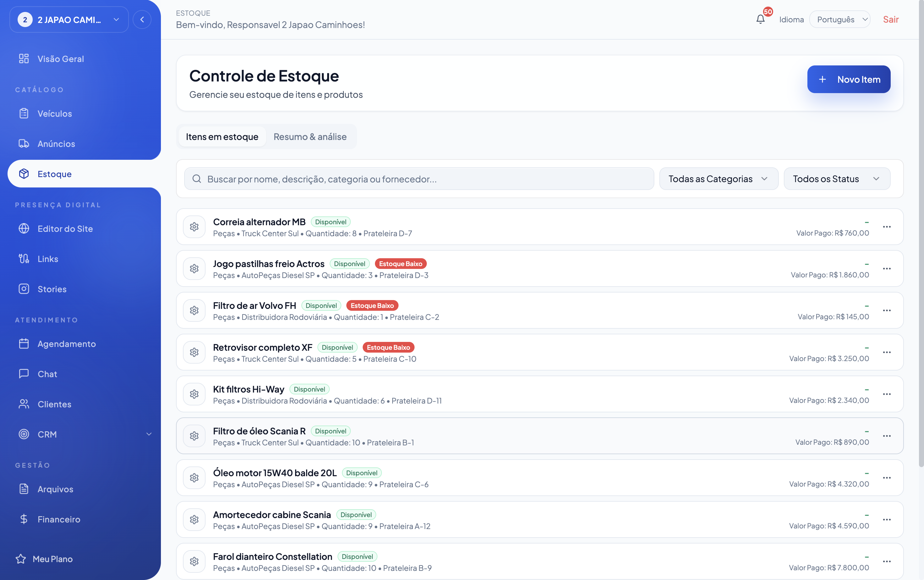Click the inventory search field
924x580 pixels.
tap(419, 179)
